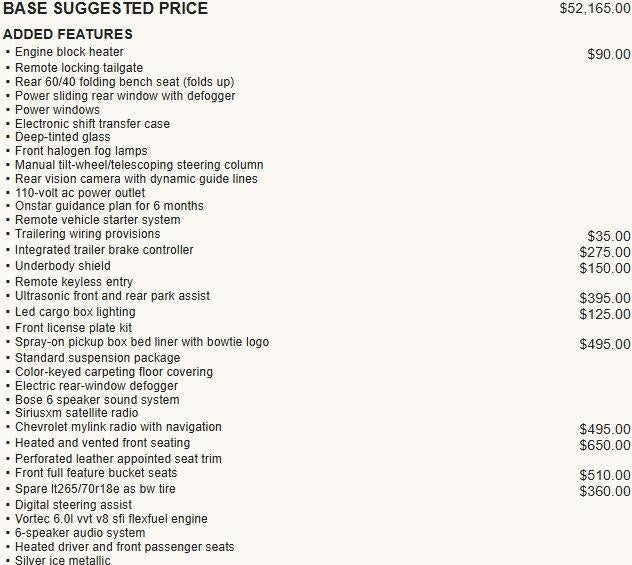Select Vortec 6.0l vvt v8 flexfuel engine
This screenshot has height=565, width=632.
[111, 519]
